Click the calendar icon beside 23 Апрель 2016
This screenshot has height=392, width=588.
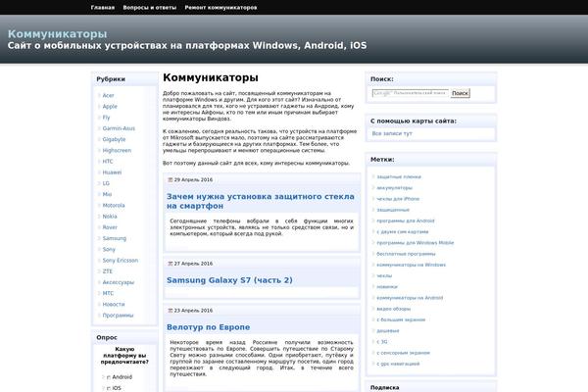170,311
